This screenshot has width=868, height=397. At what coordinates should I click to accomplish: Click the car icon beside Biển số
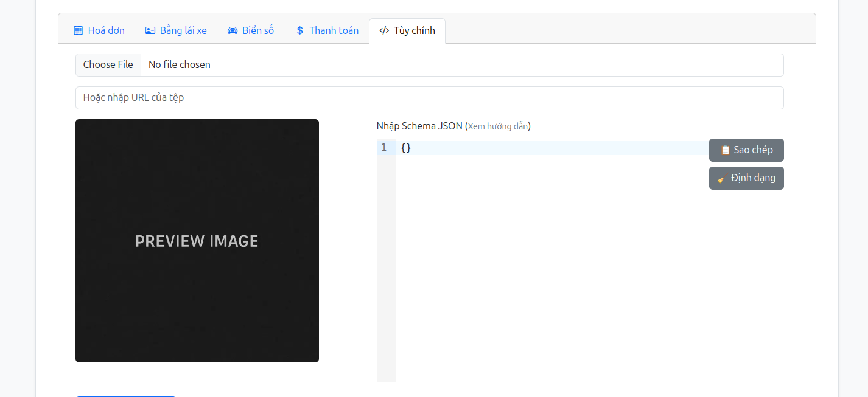(x=233, y=30)
